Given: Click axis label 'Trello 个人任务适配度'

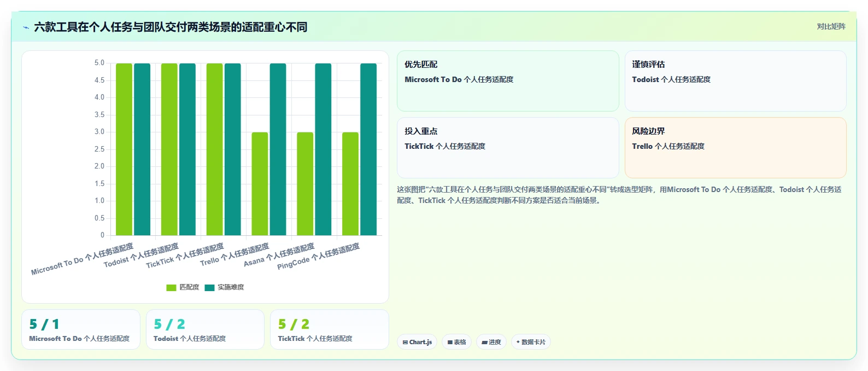Looking at the screenshot, I should 234,255.
